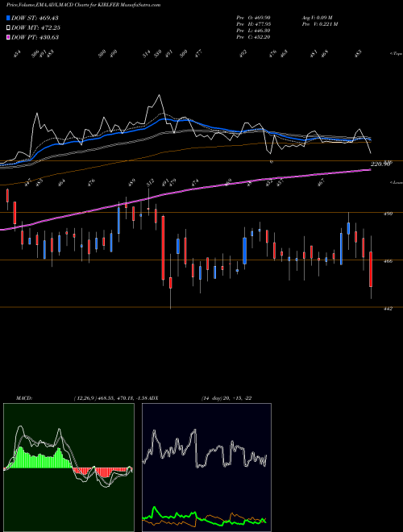Image resolution: width=403 pixels, height=532 pixels.
Task: Click the Pre O: 469.90 value
Action: click(253, 17)
